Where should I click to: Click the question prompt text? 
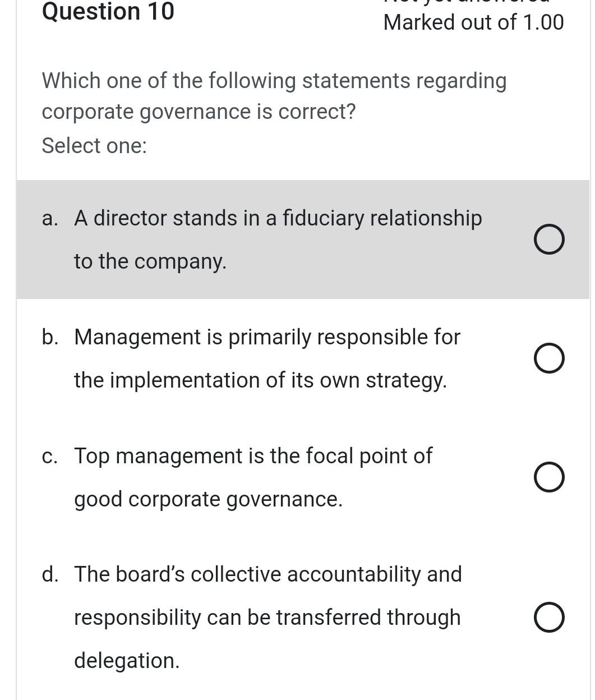click(x=274, y=95)
